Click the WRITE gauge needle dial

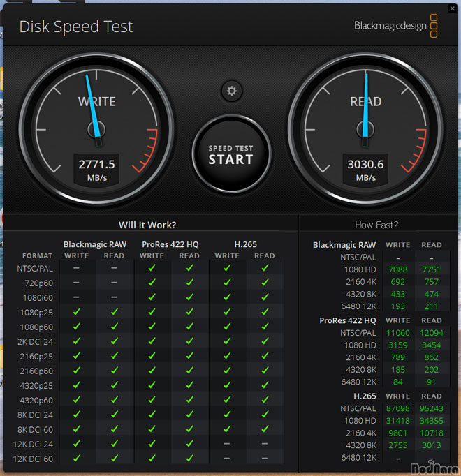click(x=96, y=130)
